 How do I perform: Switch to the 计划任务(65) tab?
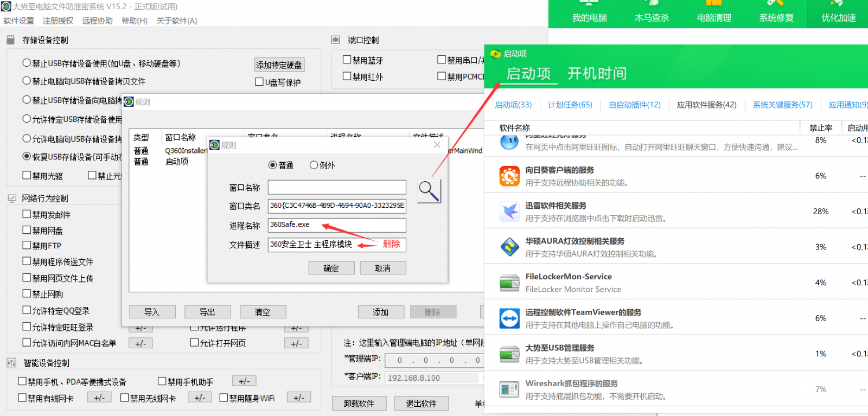(x=570, y=105)
